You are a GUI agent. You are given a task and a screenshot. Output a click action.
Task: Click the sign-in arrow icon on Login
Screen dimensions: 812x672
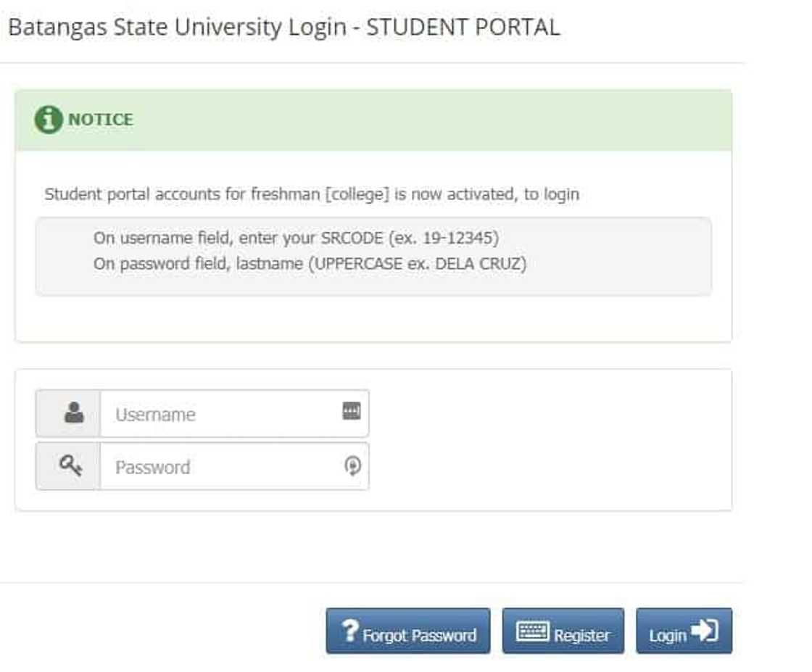coord(704,631)
